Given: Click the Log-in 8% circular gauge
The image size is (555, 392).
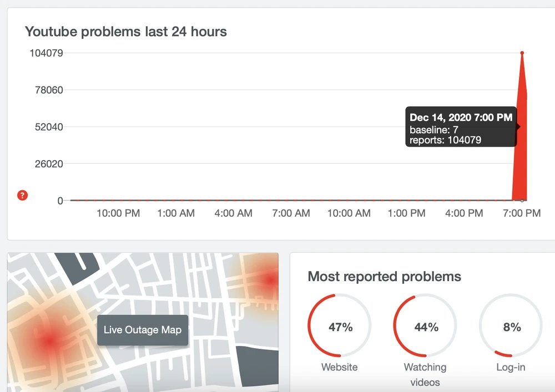Looking at the screenshot, I should tap(511, 325).
